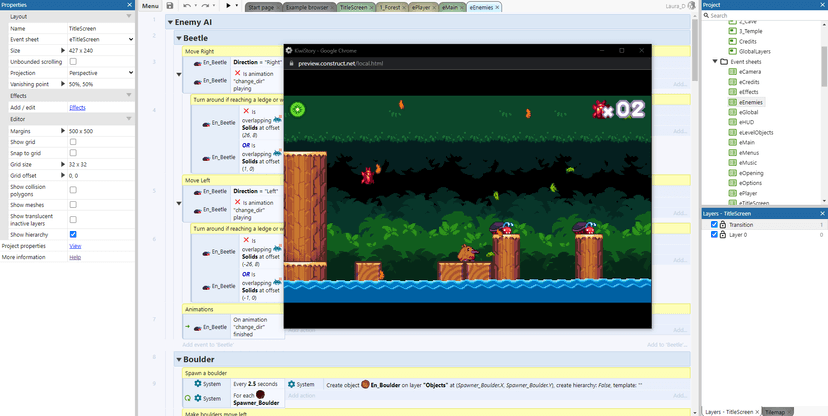This screenshot has height=416, width=828.
Task: Switch to the Start page tab
Action: [x=264, y=8]
